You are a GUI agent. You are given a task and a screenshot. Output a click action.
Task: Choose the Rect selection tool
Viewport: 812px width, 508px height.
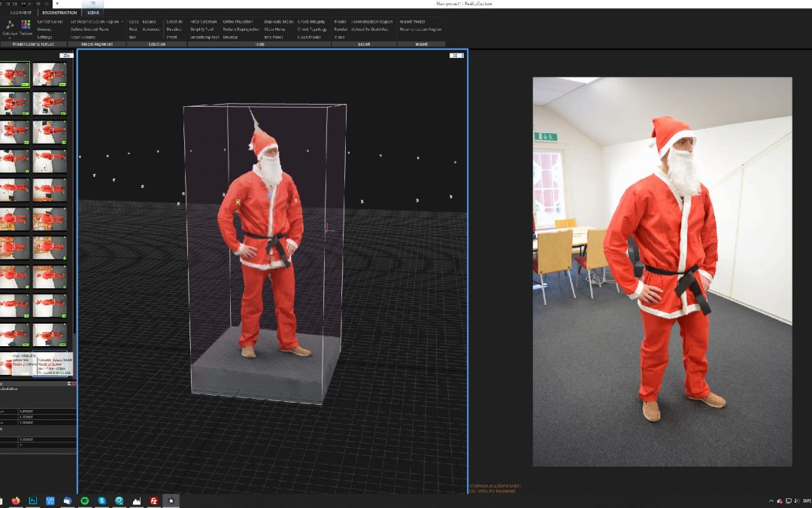[133, 29]
